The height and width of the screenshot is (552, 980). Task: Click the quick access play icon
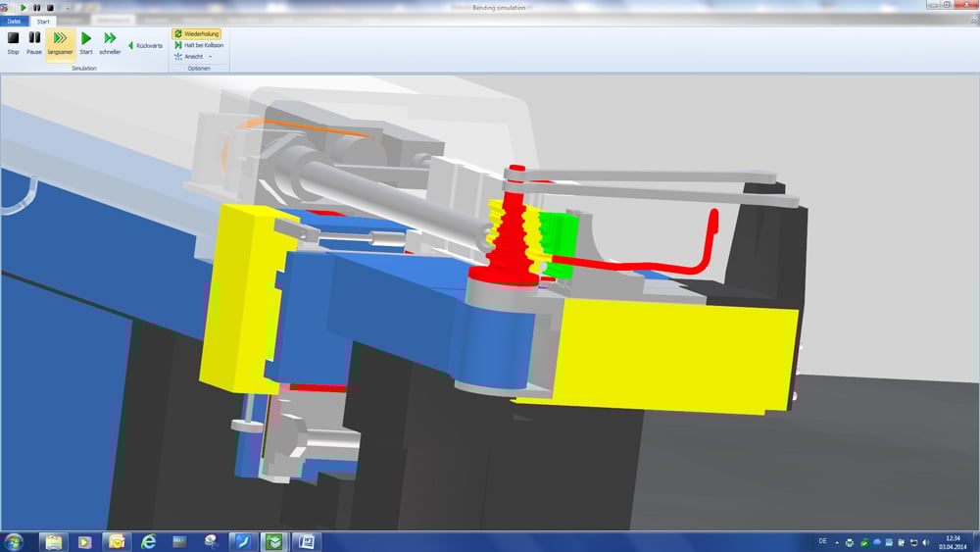[24, 7]
